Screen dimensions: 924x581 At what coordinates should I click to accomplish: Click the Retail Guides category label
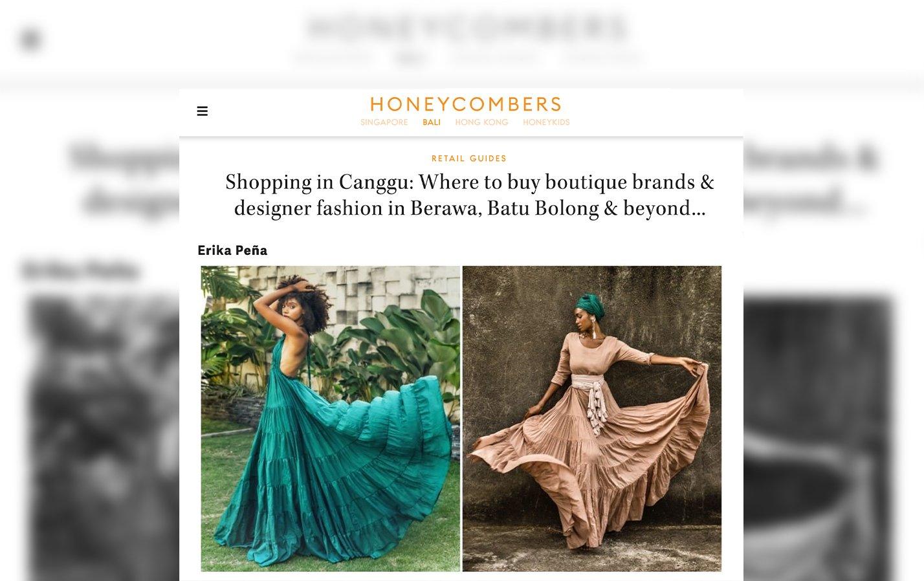(x=469, y=159)
